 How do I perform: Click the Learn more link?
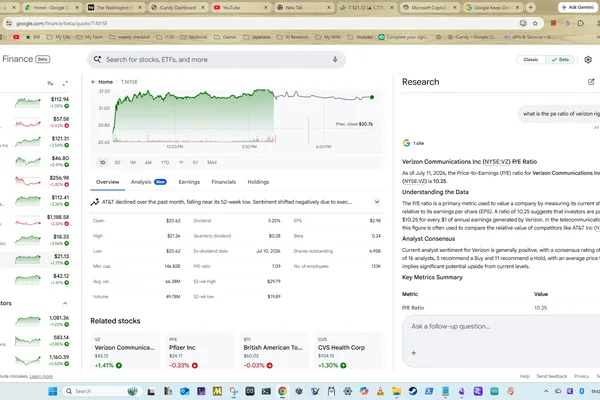click(x=41, y=376)
